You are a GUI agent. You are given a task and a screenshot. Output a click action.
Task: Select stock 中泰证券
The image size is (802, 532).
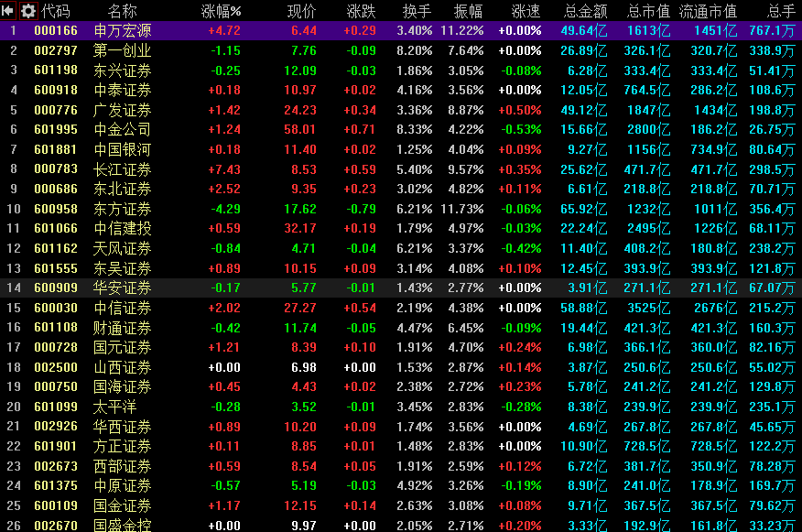click(x=123, y=90)
